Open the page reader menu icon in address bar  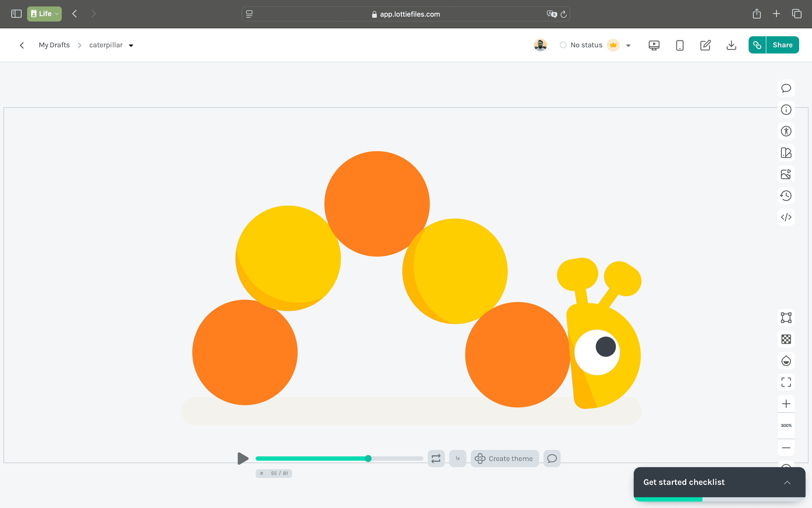point(249,14)
